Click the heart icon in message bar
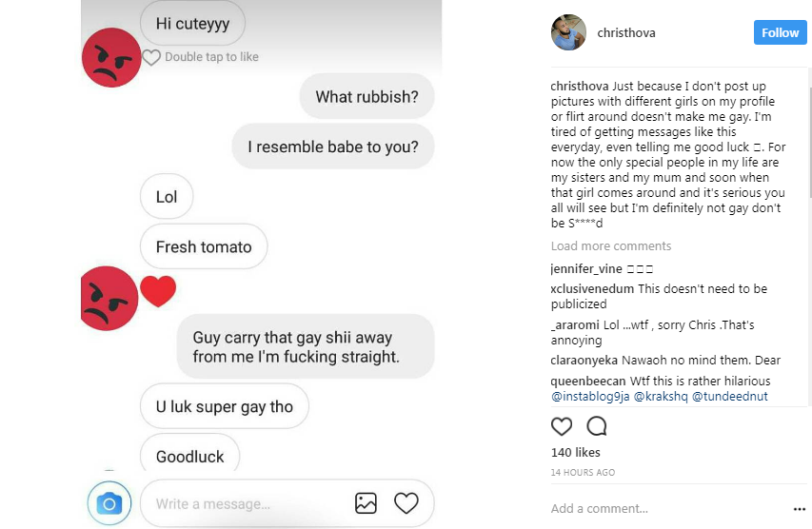Image resolution: width=812 pixels, height=529 pixels. point(406,503)
